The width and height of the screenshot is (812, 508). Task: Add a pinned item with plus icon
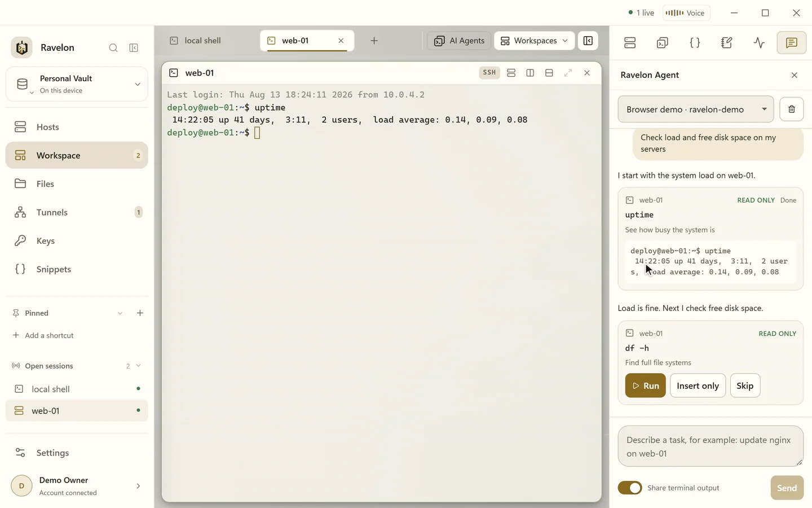(x=140, y=313)
